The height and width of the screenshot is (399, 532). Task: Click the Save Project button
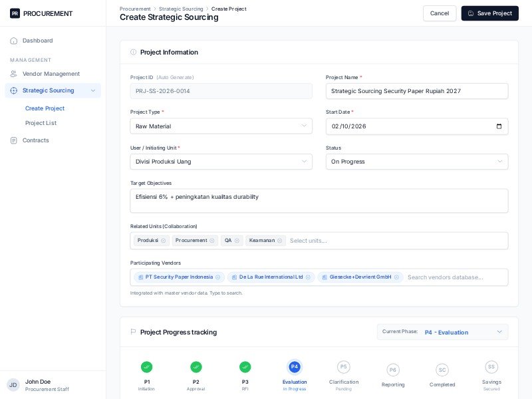(x=489, y=13)
